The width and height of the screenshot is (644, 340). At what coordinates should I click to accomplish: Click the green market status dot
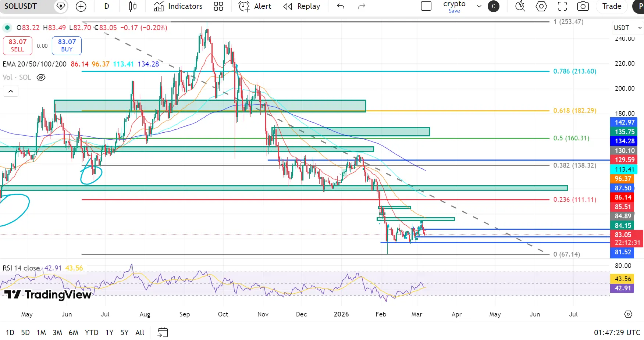(7, 28)
